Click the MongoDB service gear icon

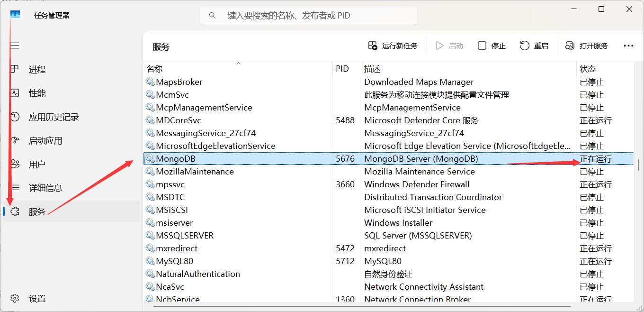pos(150,159)
